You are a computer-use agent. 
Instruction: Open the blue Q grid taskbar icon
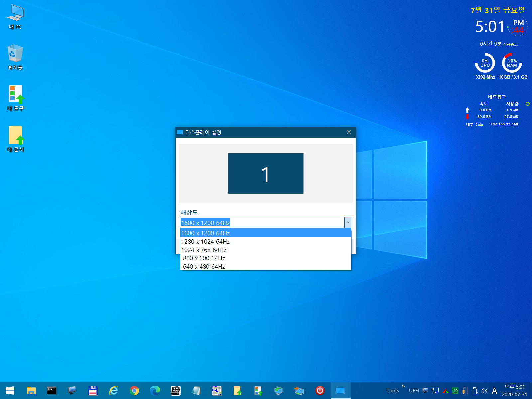click(217, 390)
